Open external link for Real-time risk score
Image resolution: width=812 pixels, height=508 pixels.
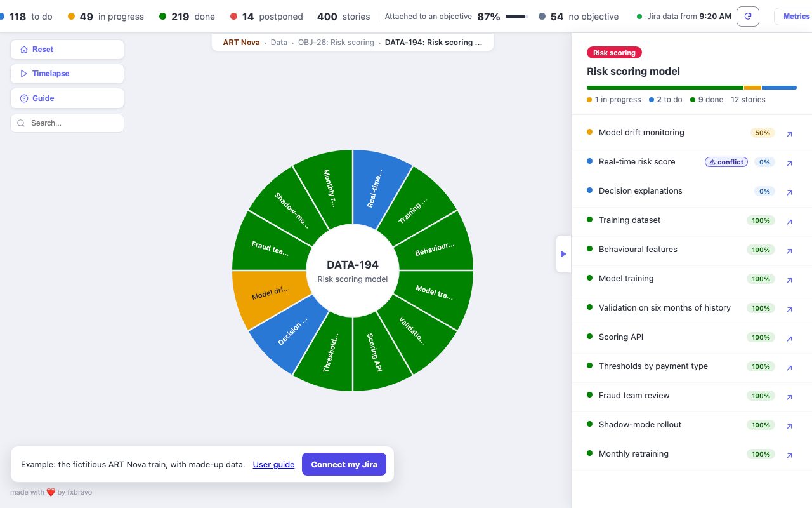pos(789,163)
